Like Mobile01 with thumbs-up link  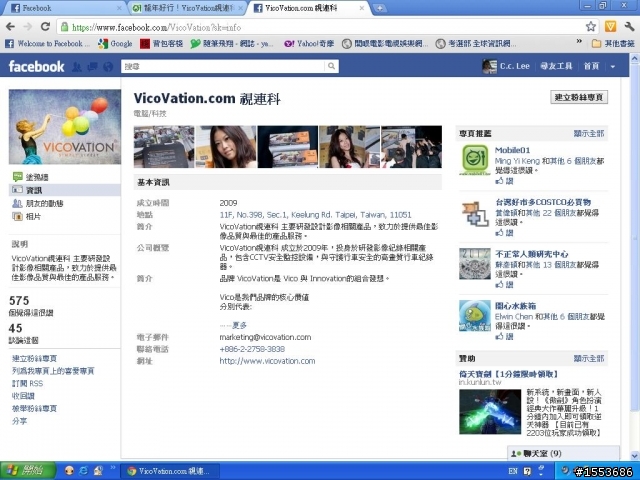point(504,181)
